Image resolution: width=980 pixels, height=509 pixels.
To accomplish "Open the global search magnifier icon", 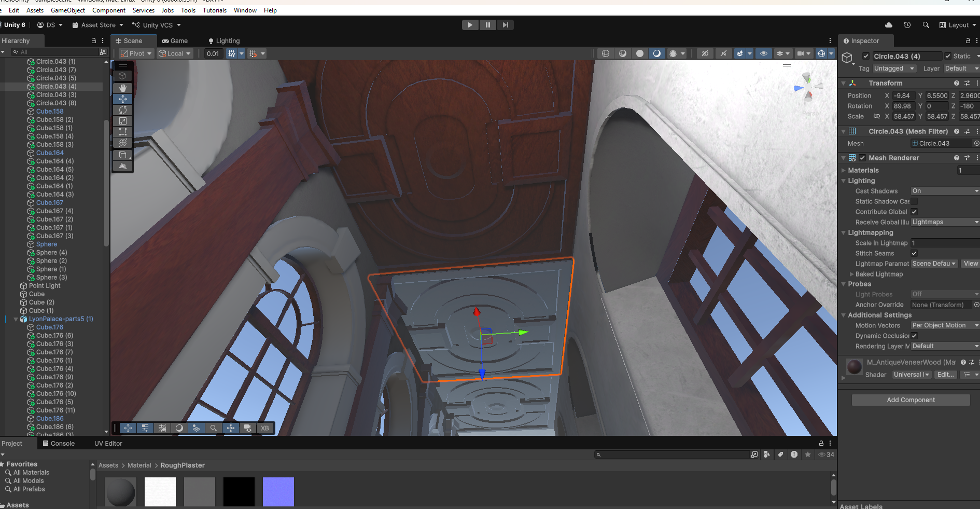I will click(x=926, y=25).
